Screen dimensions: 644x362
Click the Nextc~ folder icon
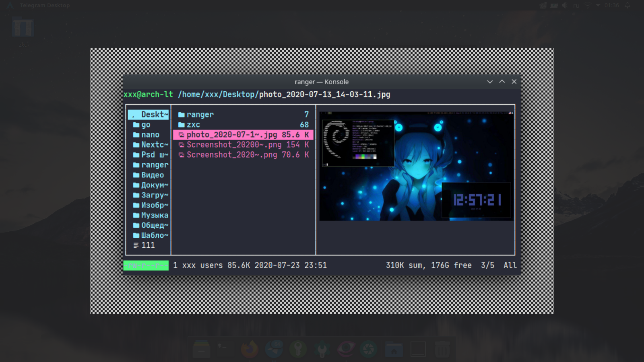pyautogui.click(x=136, y=145)
